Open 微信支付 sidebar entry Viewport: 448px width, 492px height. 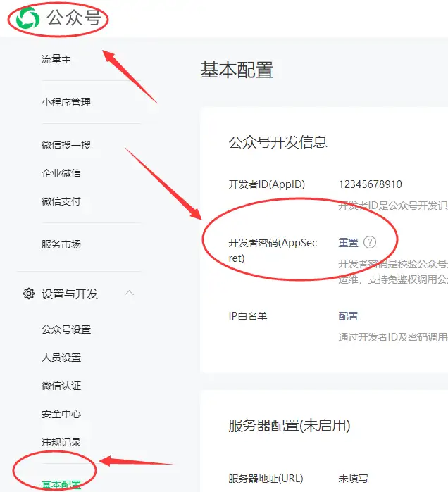point(61,201)
